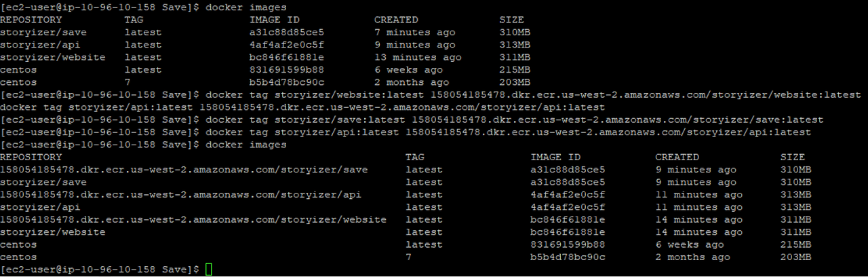The height and width of the screenshot is (277, 868).
Task: Click "latest" tag in the 13 minutes ago row
Action: click(143, 58)
